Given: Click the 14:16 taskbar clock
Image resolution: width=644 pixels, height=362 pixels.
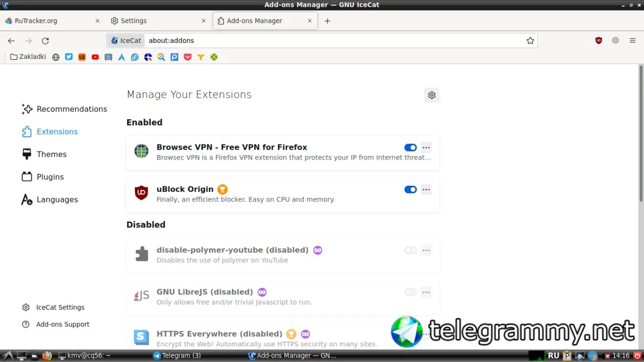Looking at the screenshot, I should 621,355.
